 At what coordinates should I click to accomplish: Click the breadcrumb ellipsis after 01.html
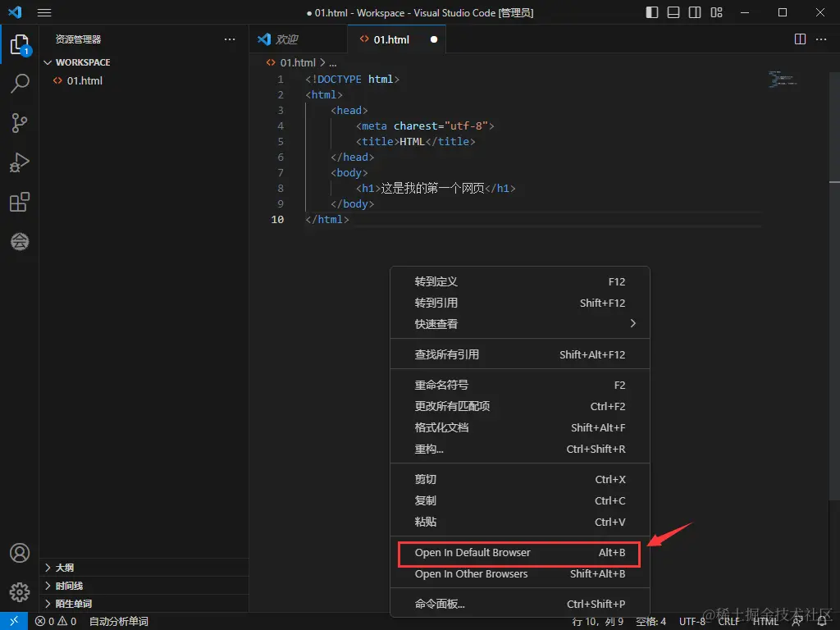(x=333, y=63)
